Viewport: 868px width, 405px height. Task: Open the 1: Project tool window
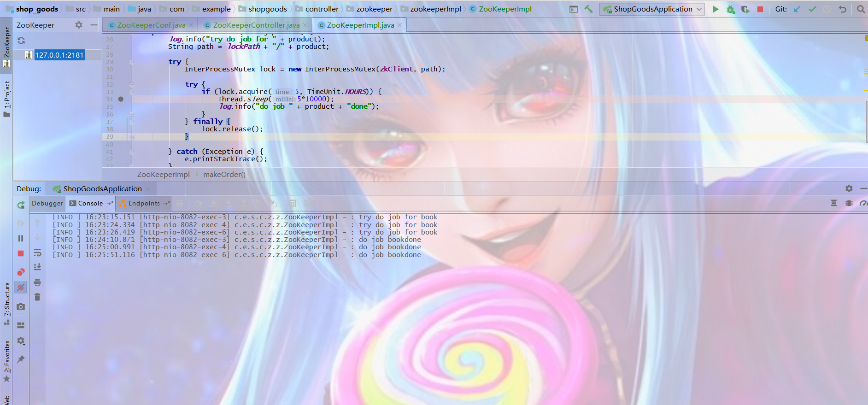(x=6, y=98)
